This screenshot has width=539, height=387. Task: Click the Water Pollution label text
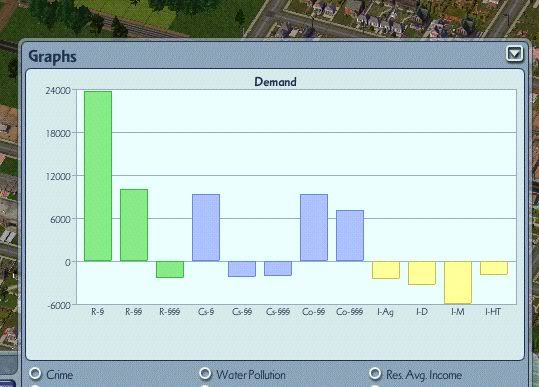click(x=251, y=375)
